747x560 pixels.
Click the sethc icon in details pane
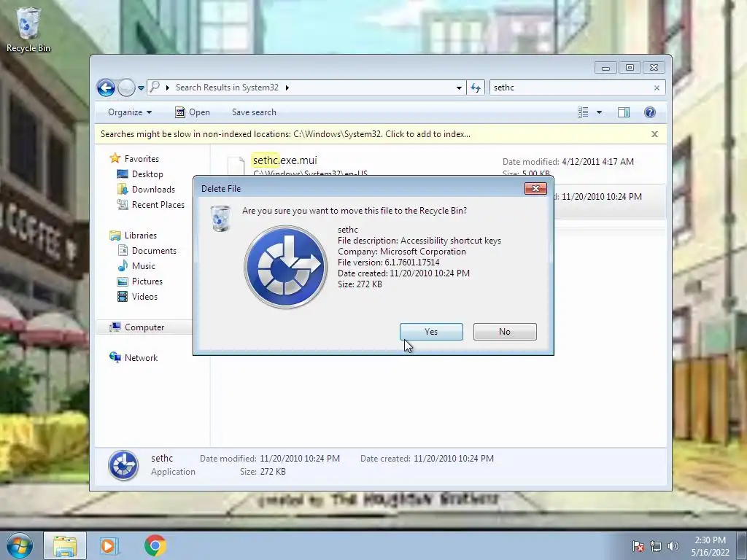(x=123, y=465)
